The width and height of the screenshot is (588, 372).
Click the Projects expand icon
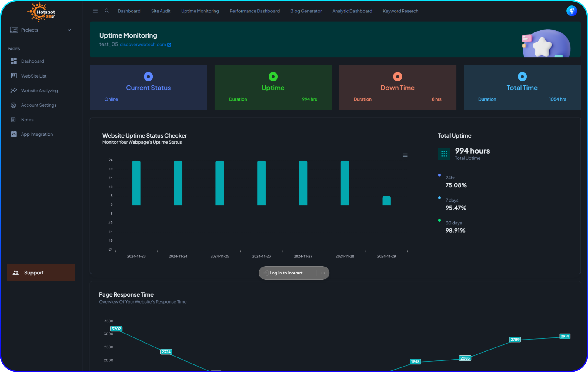click(x=69, y=30)
